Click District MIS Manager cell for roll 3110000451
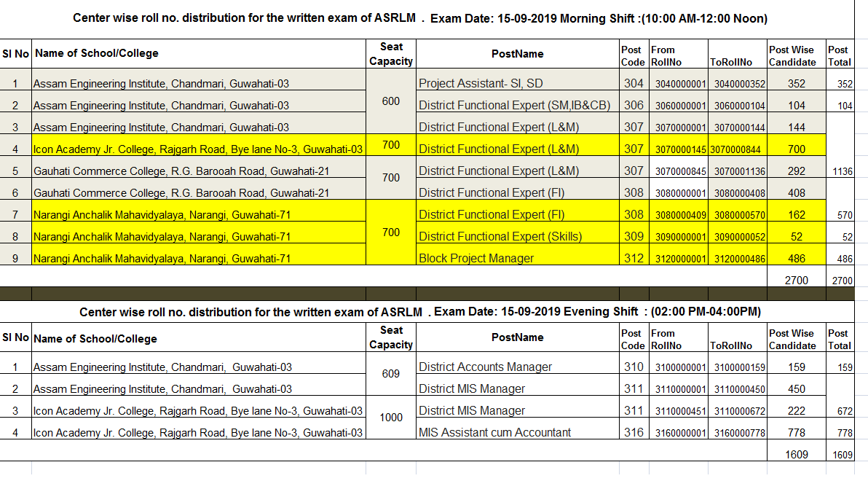 (x=518, y=407)
